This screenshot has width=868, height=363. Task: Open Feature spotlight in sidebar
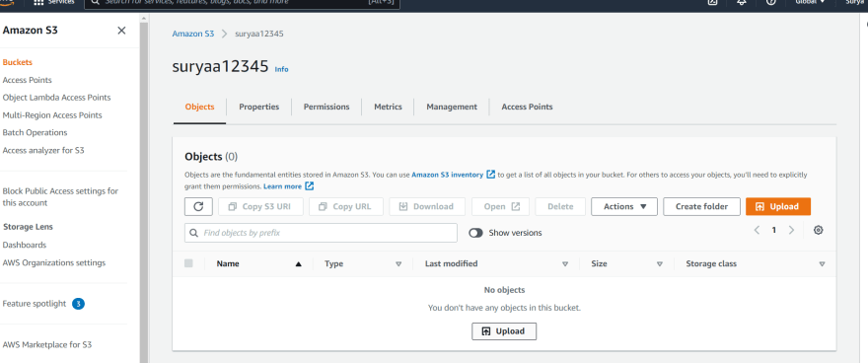(35, 304)
